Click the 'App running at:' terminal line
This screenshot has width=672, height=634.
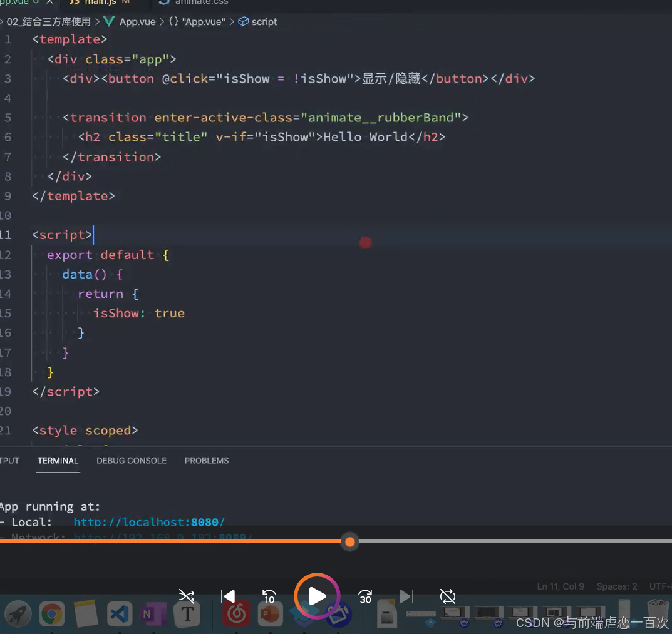coord(49,507)
